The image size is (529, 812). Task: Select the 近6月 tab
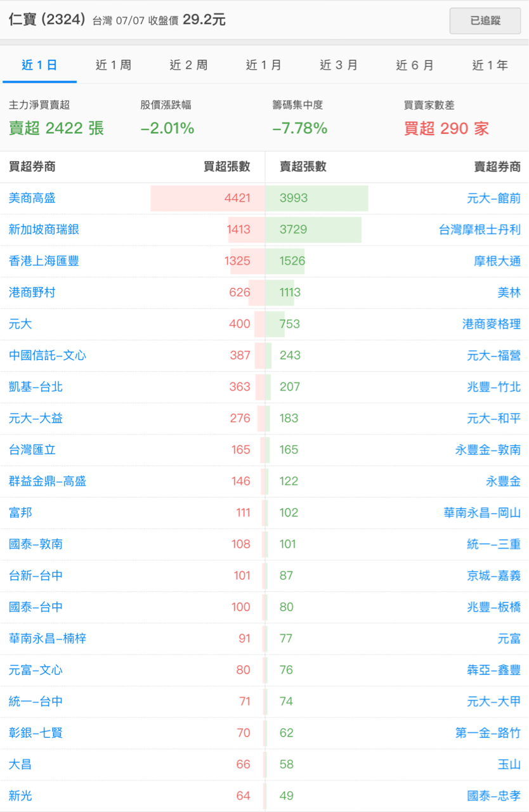click(x=415, y=65)
